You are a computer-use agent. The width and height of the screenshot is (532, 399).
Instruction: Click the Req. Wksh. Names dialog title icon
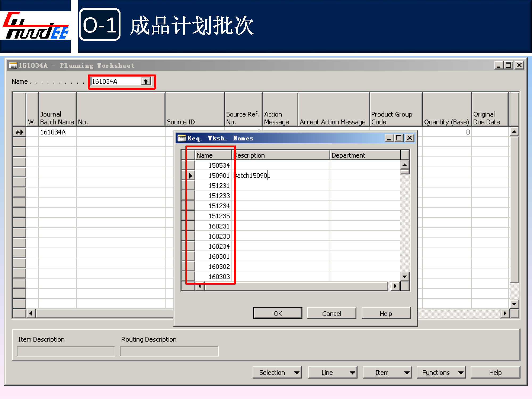click(181, 138)
